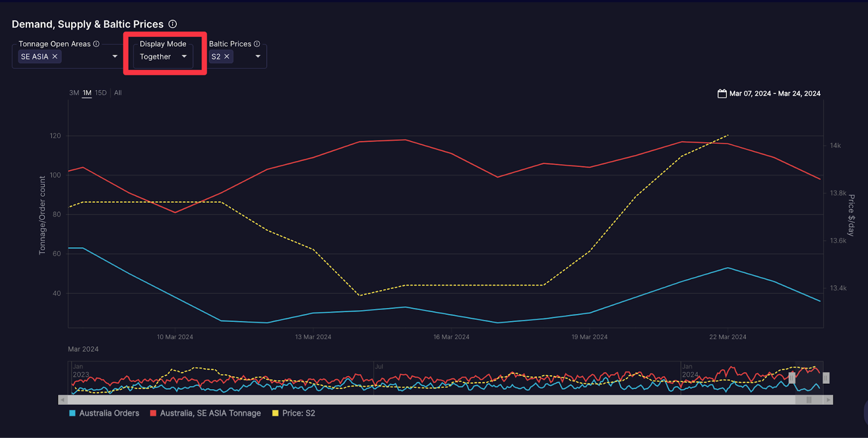Toggle Australia, SE ASIA Tonnage series visibility
This screenshot has height=438, width=868.
pyautogui.click(x=206, y=413)
